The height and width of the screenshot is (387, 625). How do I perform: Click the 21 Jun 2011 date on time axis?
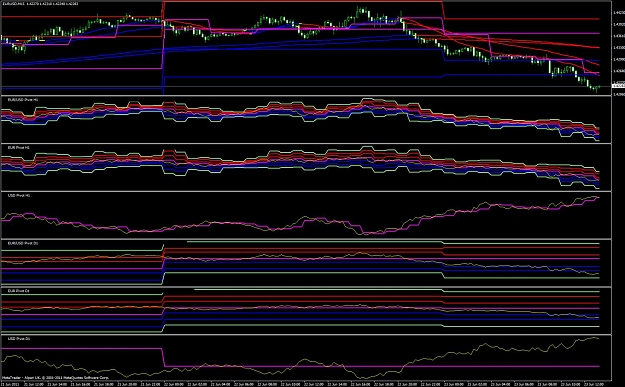coord(11,384)
